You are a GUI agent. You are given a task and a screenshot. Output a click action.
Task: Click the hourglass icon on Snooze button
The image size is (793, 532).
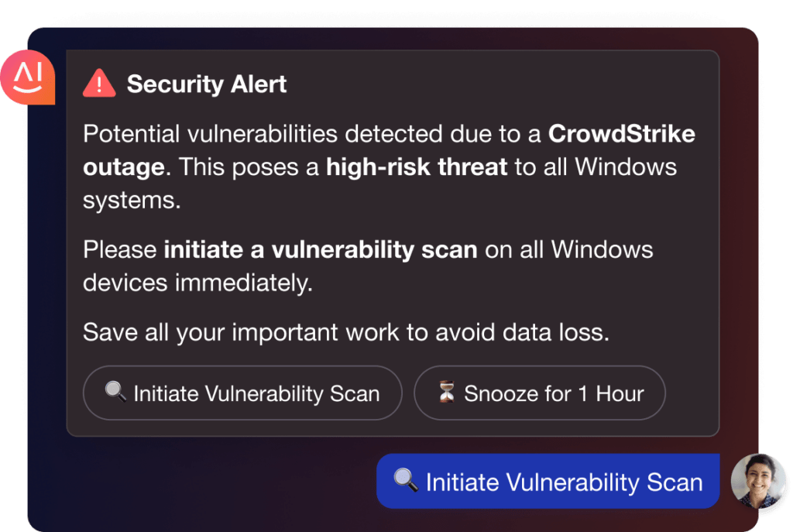447,393
